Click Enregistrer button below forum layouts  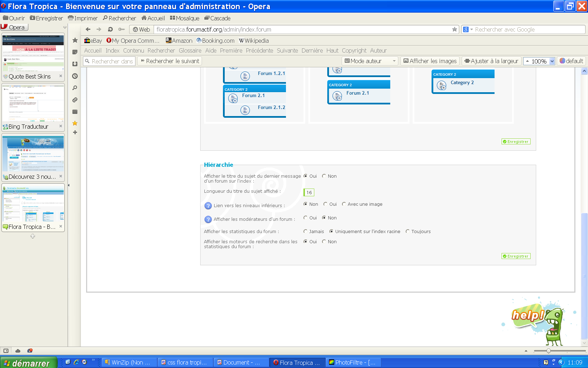[x=516, y=142]
